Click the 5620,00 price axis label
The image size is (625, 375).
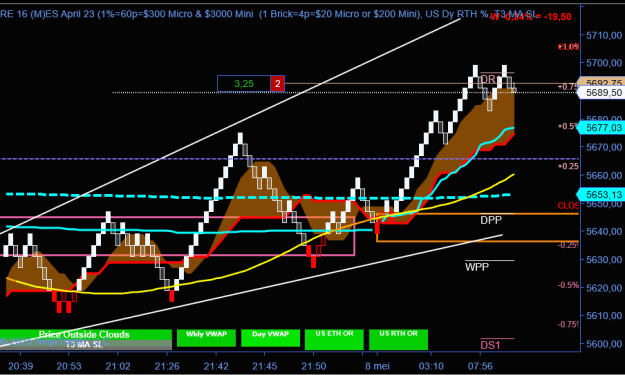603,287
